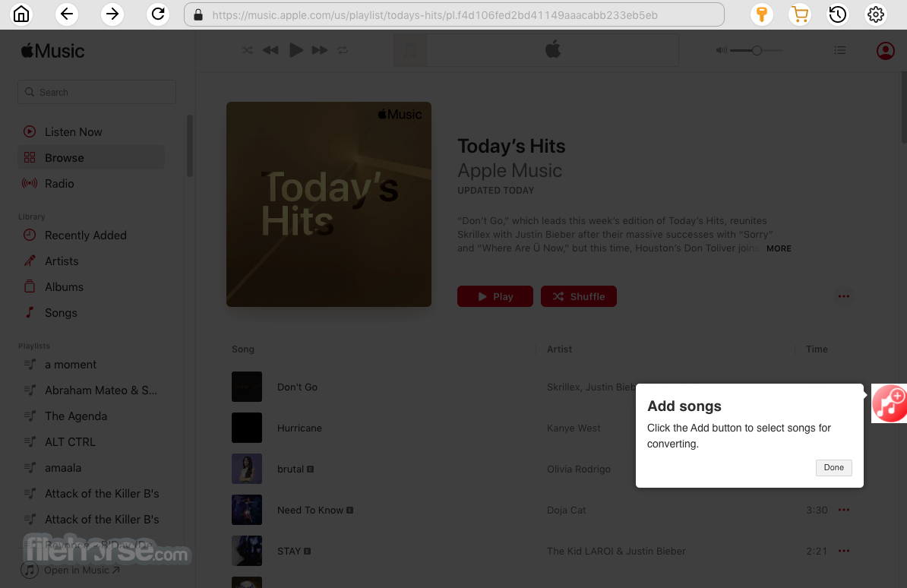The image size is (907, 588).
Task: Toggle repeat mode
Action: click(343, 50)
